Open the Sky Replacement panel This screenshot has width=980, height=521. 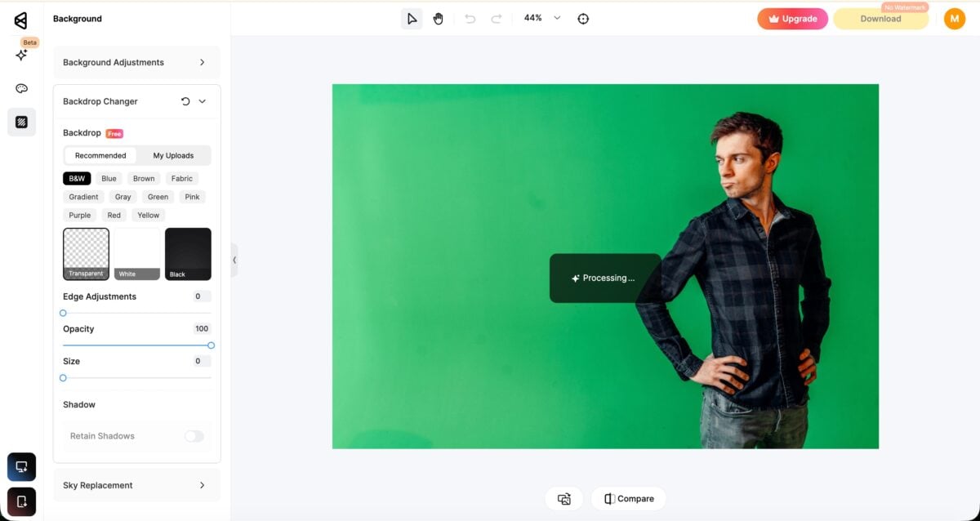(x=136, y=485)
